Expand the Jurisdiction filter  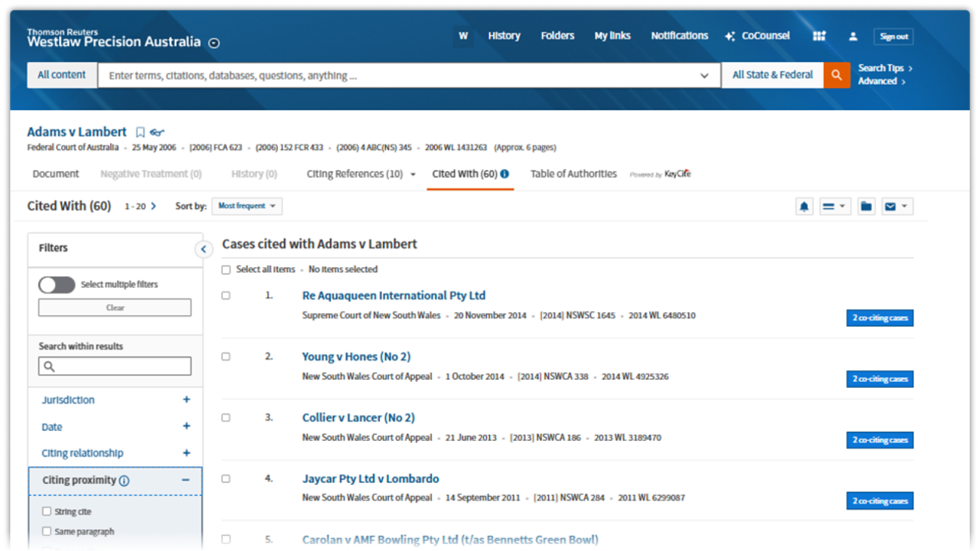click(186, 399)
